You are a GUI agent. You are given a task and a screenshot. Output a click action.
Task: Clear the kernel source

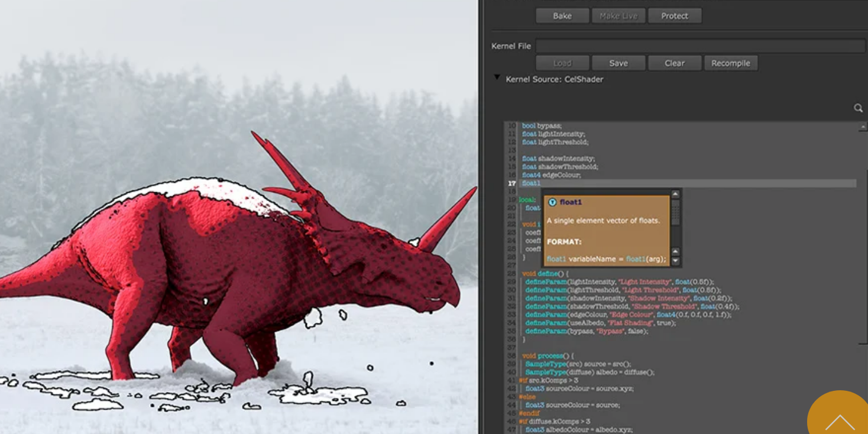click(x=674, y=63)
